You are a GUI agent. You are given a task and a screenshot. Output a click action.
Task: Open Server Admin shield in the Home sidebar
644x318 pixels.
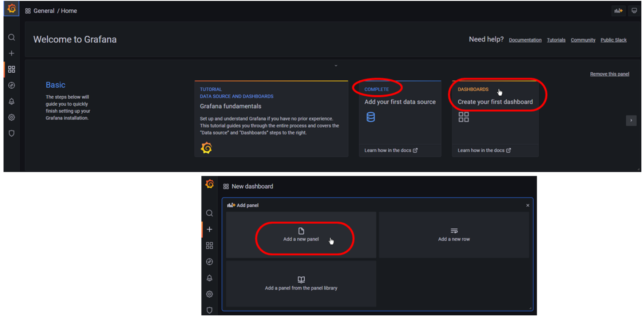pyautogui.click(x=11, y=133)
